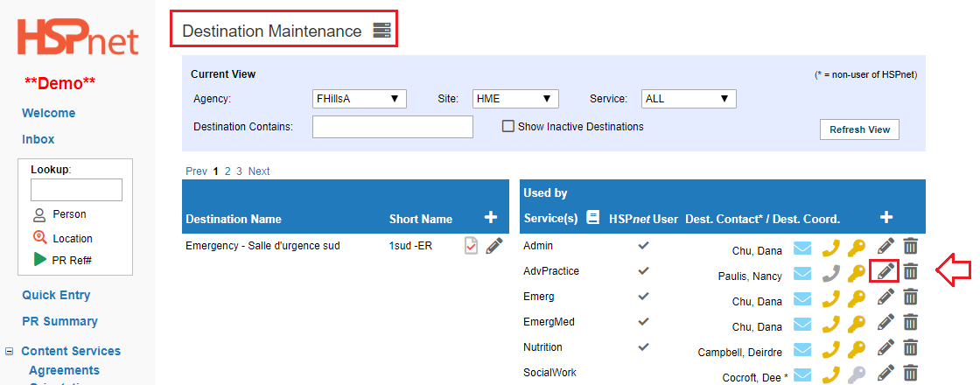Open the Welcome menu item
The image size is (980, 385).
click(x=49, y=113)
